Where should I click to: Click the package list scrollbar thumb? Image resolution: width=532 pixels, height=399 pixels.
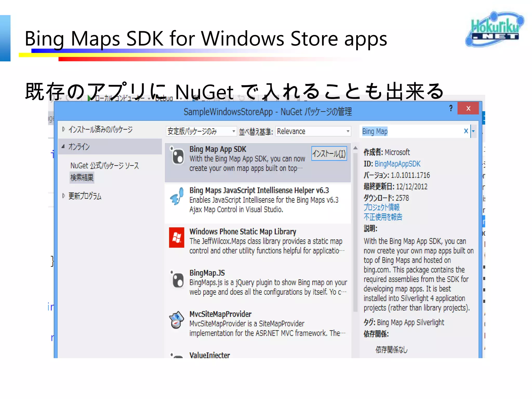pyautogui.click(x=355, y=232)
